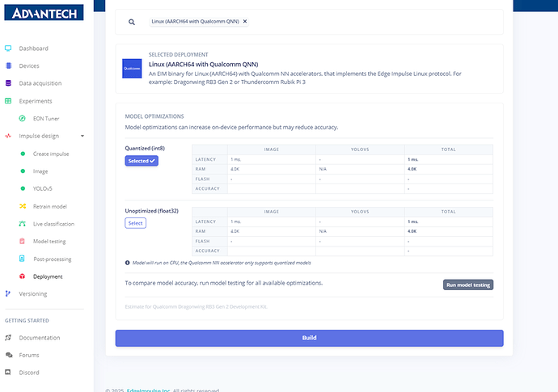Click the Devices chip icon
558x392 pixels.
[9, 65]
